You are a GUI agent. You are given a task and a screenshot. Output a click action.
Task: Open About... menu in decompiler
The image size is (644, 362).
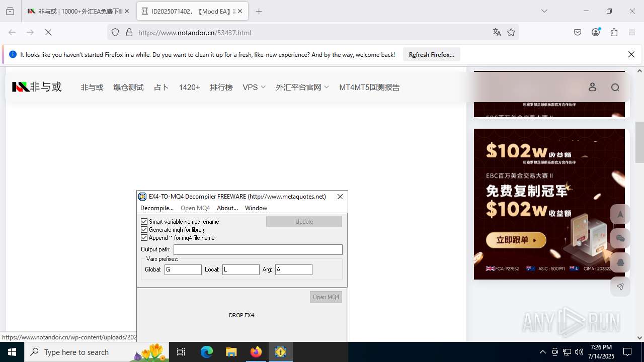coord(227,208)
